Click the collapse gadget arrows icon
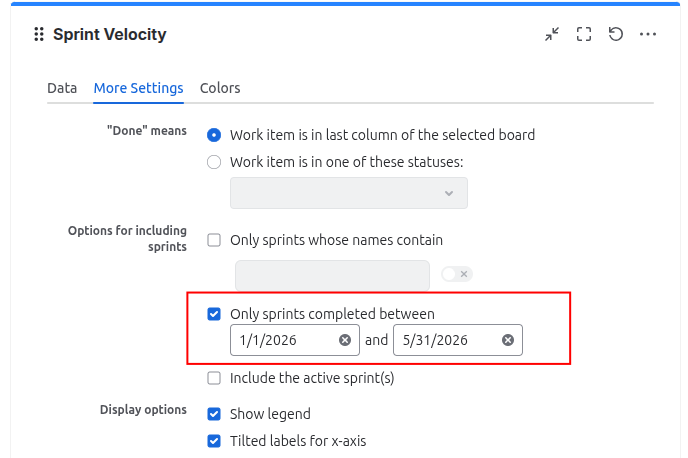 pos(552,34)
